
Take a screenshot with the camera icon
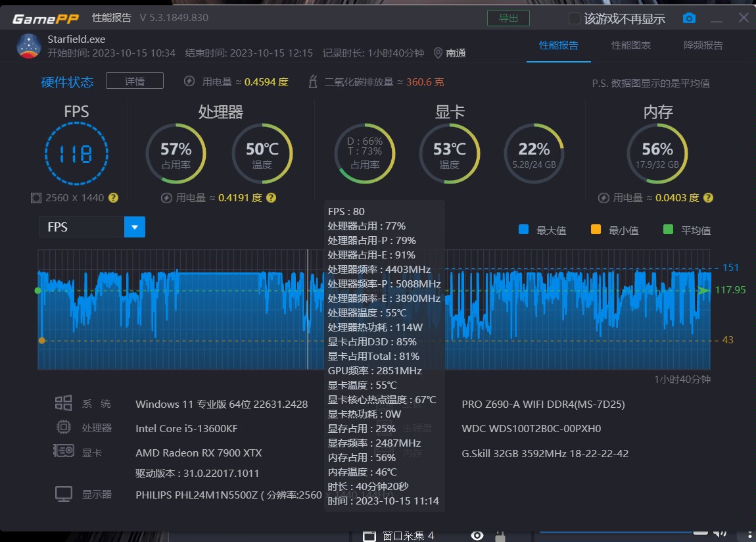point(689,18)
